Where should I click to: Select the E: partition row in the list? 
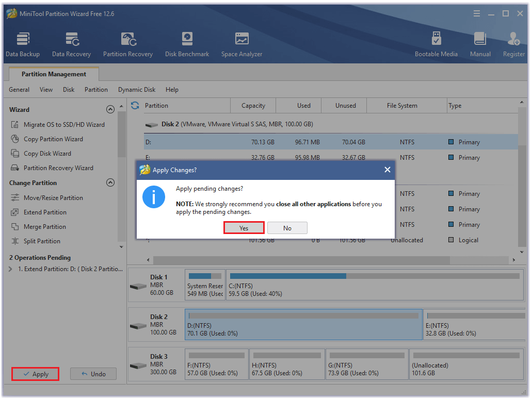[x=331, y=157]
